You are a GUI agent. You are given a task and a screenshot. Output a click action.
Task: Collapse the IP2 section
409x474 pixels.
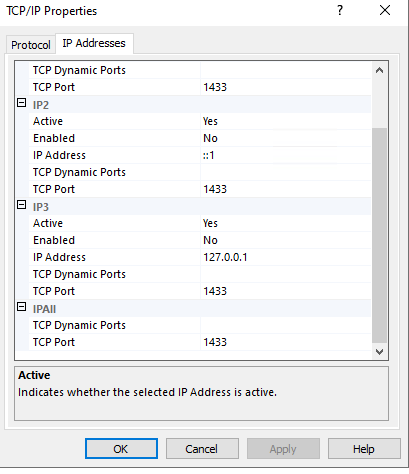pos(21,103)
